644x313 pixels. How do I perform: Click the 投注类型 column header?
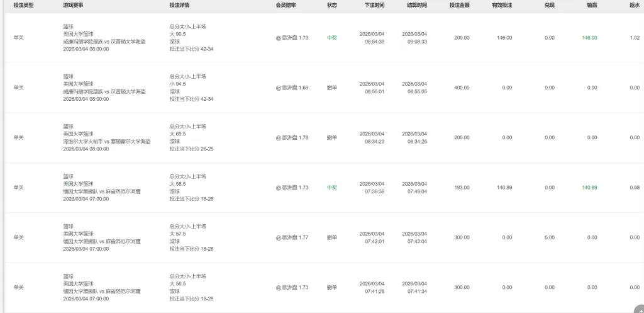(x=24, y=5)
